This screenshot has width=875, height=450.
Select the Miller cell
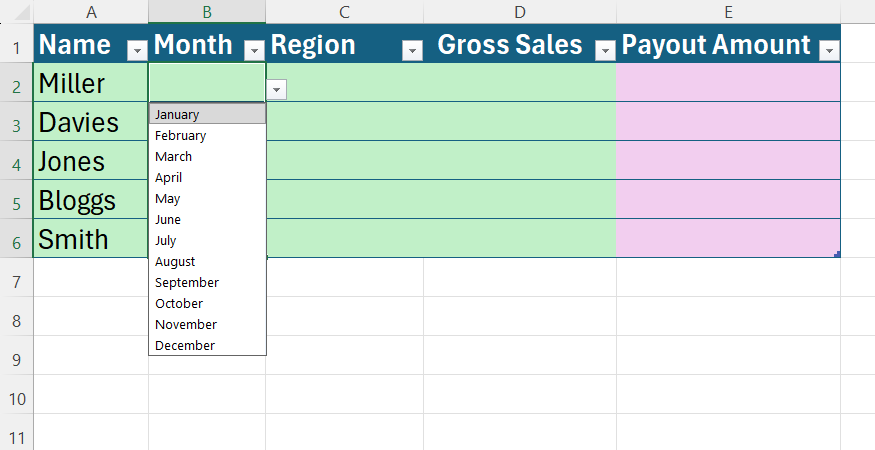91,82
